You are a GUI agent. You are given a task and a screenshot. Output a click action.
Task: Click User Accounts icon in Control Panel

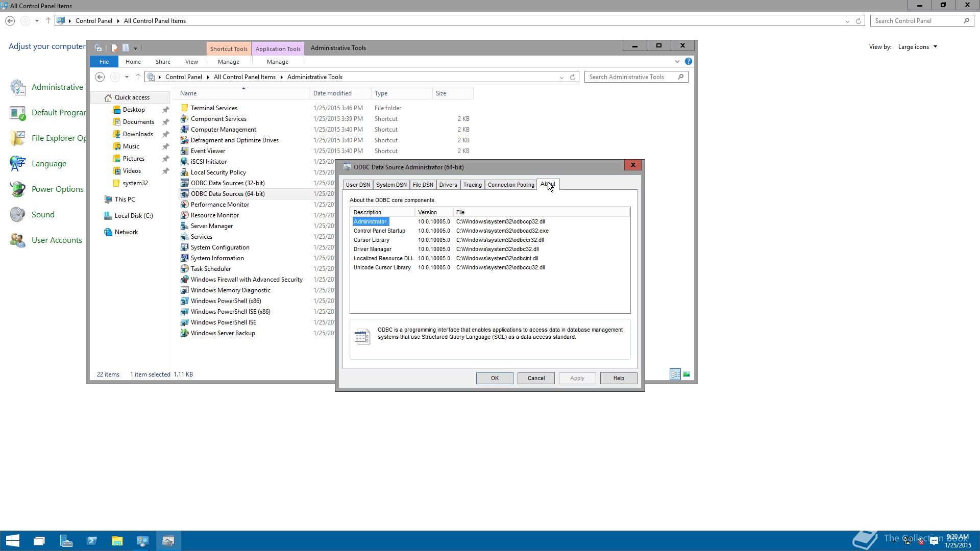click(18, 240)
